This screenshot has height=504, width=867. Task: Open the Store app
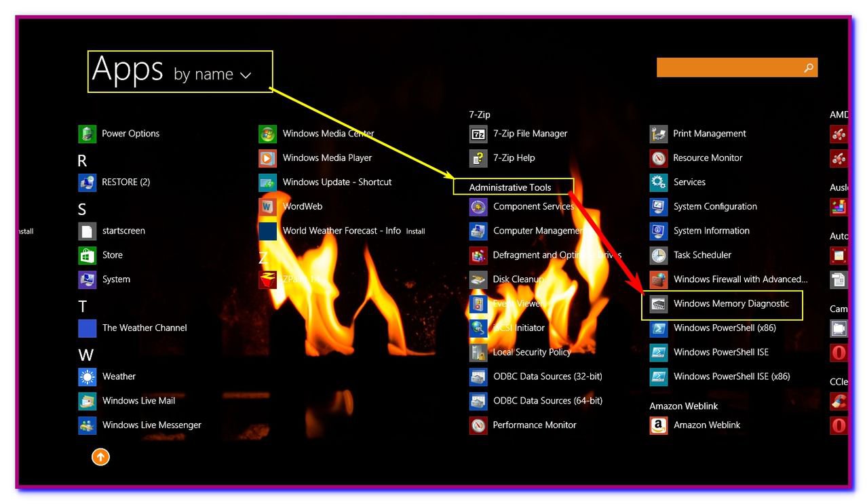click(x=101, y=255)
